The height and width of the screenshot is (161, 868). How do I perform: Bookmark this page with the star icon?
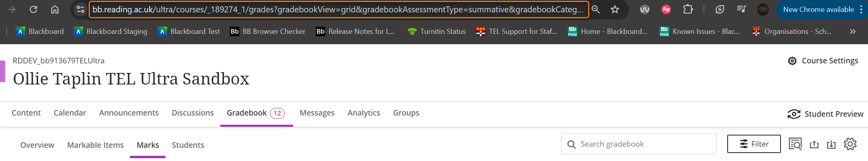(x=615, y=10)
